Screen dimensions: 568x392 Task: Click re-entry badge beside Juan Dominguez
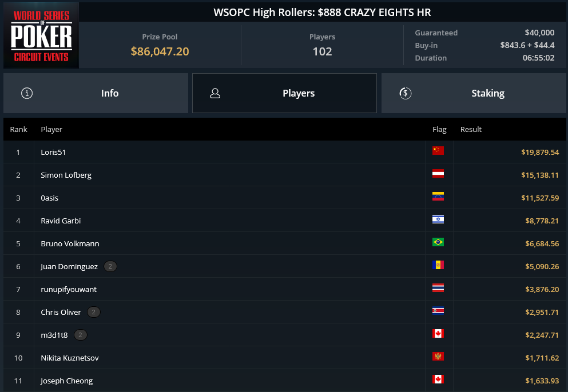[x=110, y=266]
